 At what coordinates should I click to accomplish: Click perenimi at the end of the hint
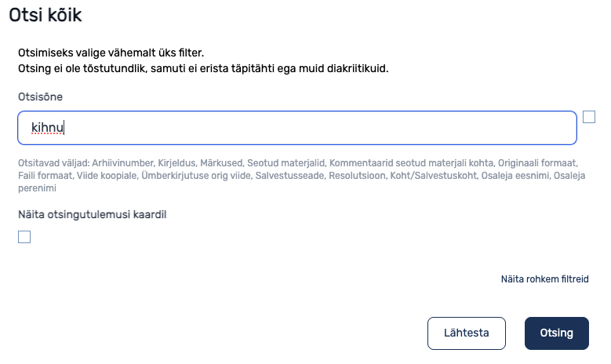[37, 188]
